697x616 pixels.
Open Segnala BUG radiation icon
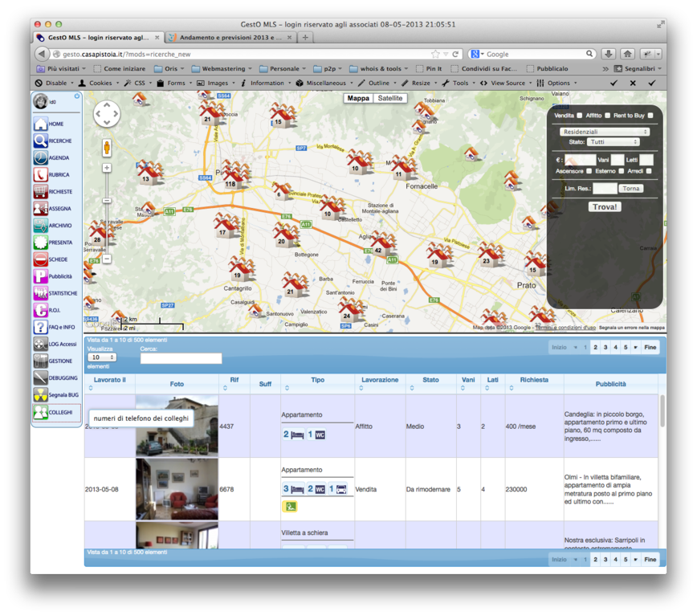pyautogui.click(x=40, y=394)
